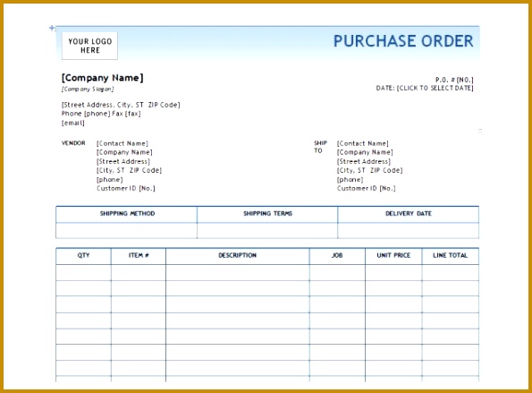
Task: Click the YOUR LOGO HERE placeholder
Action: tap(90, 46)
